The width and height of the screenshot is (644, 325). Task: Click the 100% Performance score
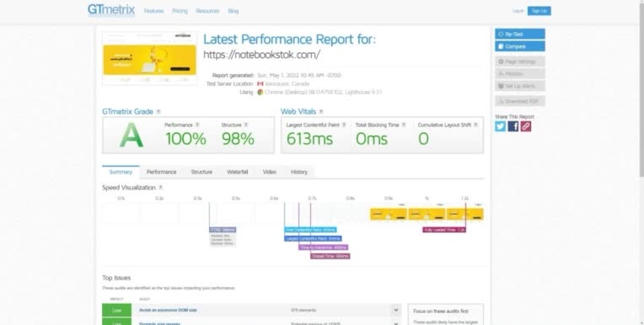tap(185, 139)
